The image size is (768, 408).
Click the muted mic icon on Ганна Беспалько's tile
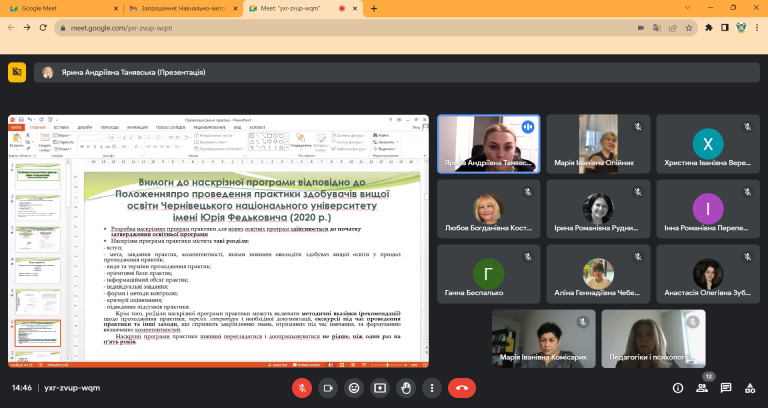click(x=528, y=257)
